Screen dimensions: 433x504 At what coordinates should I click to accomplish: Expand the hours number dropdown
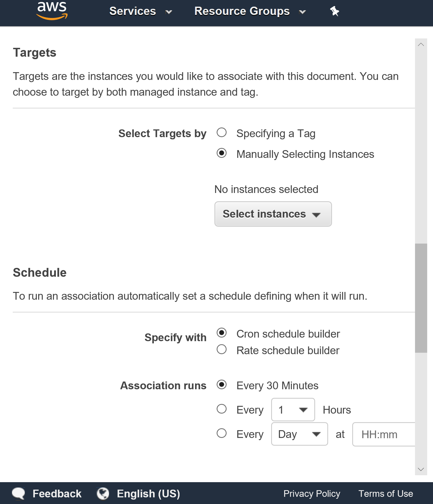[x=293, y=410]
